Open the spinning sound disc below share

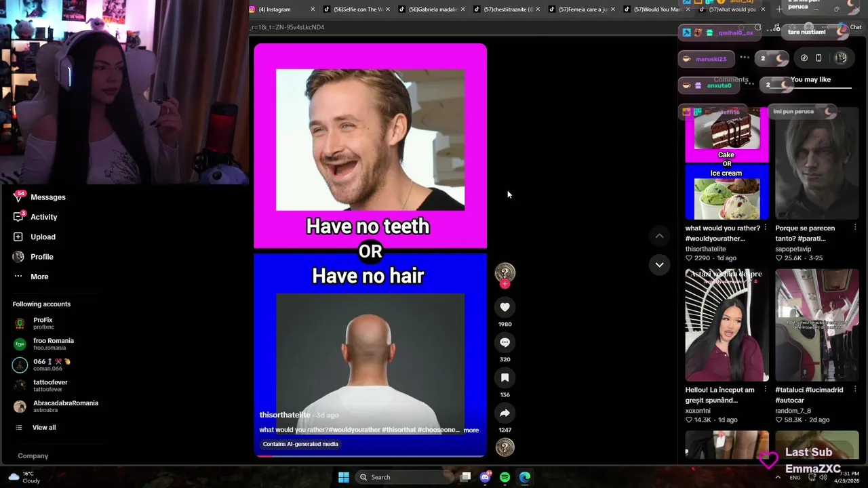click(505, 447)
